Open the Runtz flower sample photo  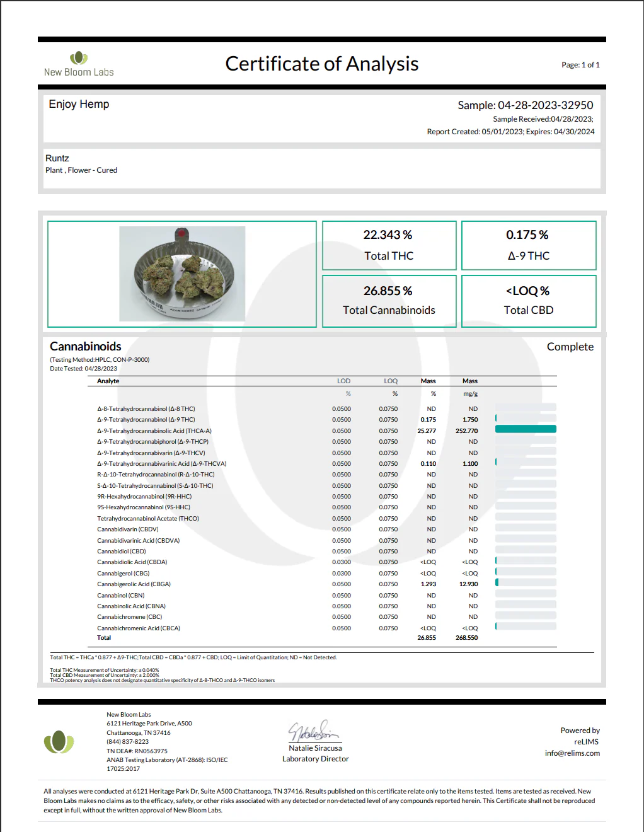click(x=182, y=274)
